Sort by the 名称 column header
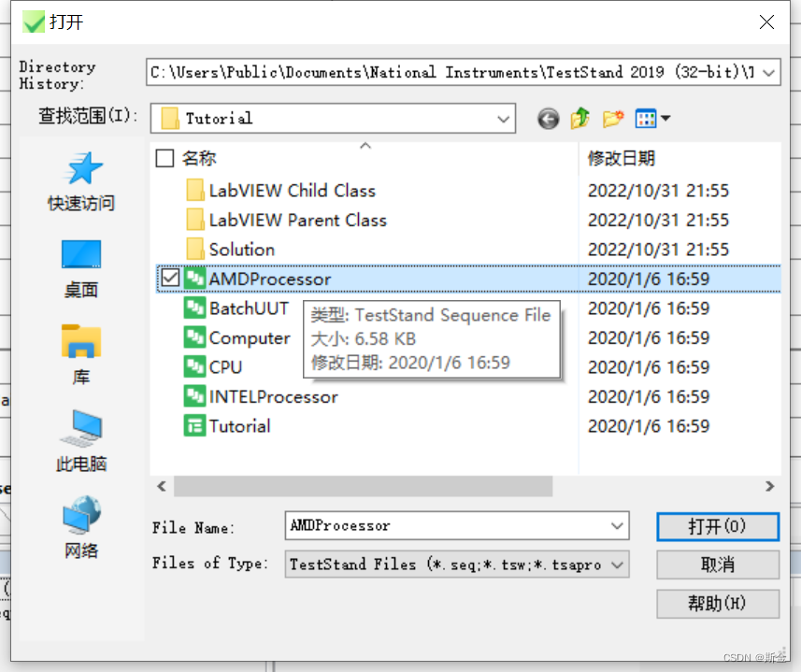801x672 pixels. (199, 158)
